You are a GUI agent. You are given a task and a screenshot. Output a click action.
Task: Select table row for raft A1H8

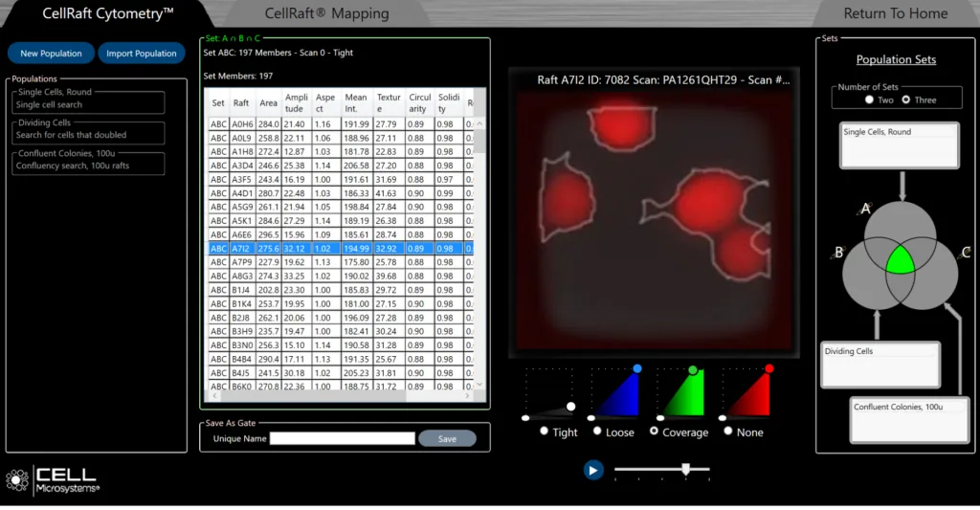[341, 152]
